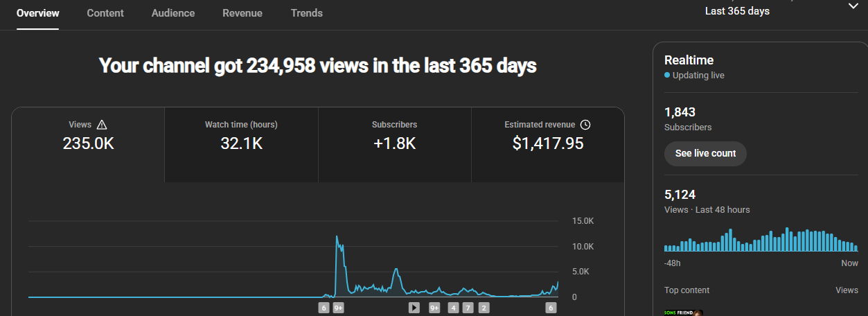Click the play icon marker under the chart
Screen dimensions: 868x316
click(414, 308)
